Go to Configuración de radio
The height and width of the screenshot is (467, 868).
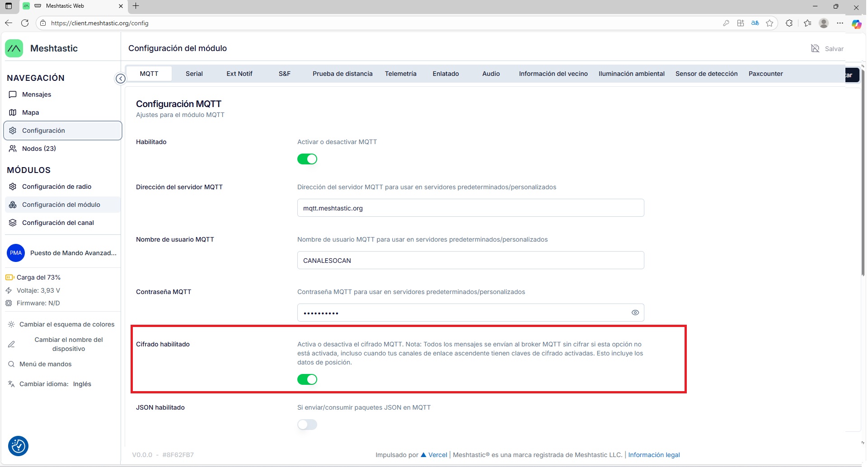coord(56,187)
